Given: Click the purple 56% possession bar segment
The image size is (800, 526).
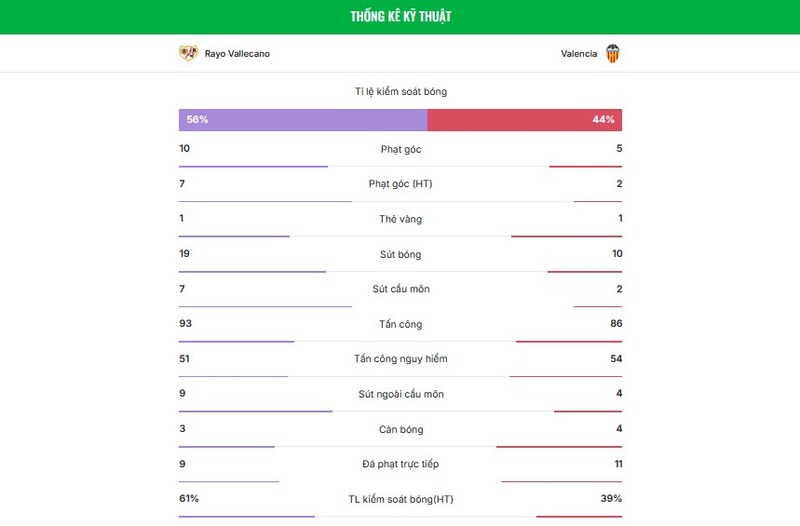Looking at the screenshot, I should pyautogui.click(x=303, y=119).
